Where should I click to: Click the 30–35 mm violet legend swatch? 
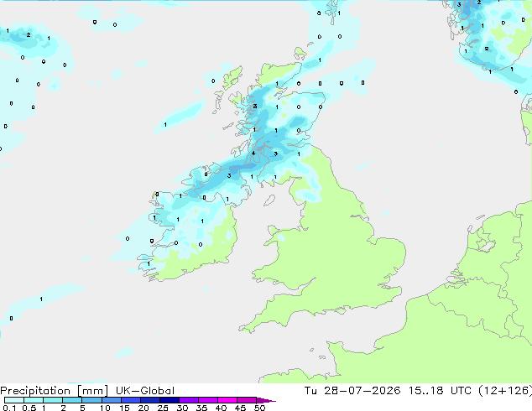point(188,400)
